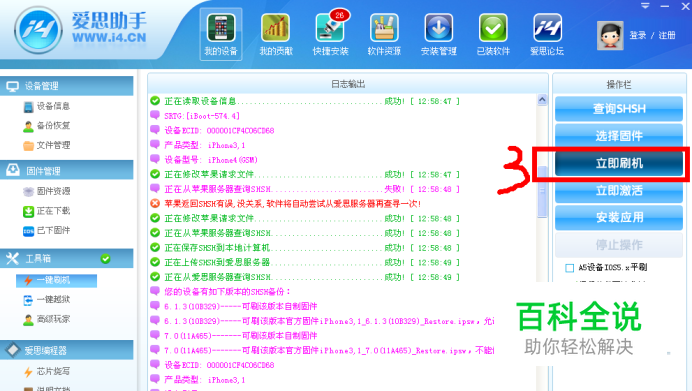The height and width of the screenshot is (391, 692).
Task: Click log line 7.0(11A465) 可刷该版本自制固件
Action: (241, 336)
